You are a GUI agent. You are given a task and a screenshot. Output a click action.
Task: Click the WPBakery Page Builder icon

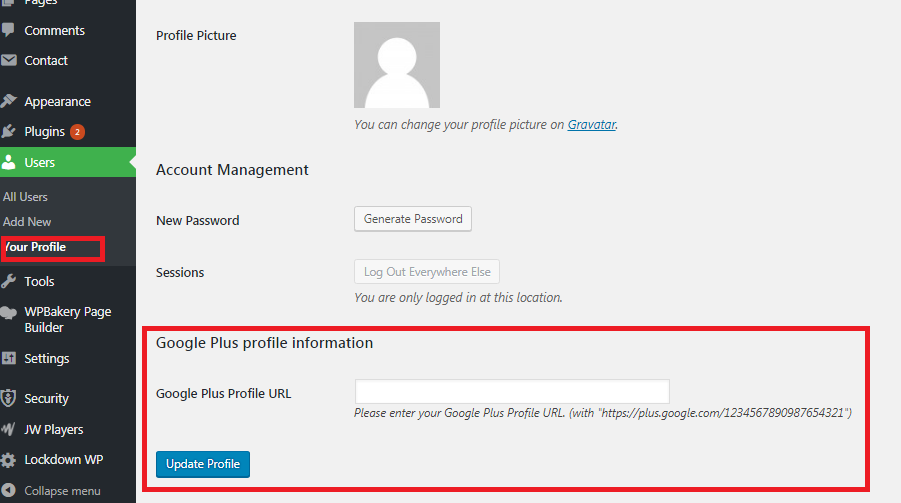(9, 312)
